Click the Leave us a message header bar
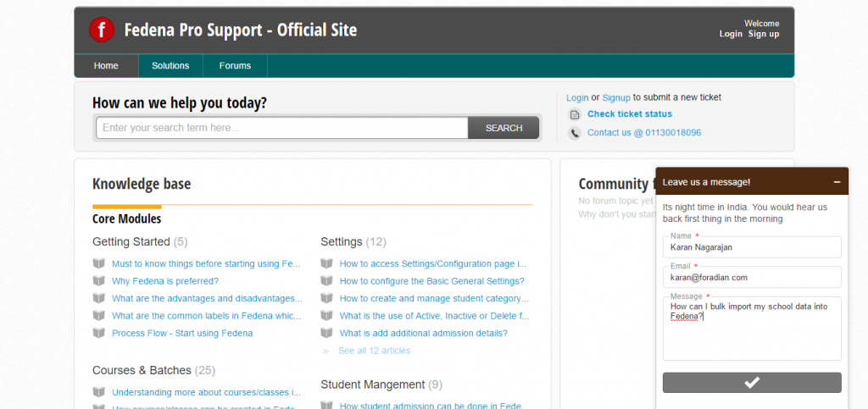Viewport: 868px width, 409px height. tap(752, 181)
